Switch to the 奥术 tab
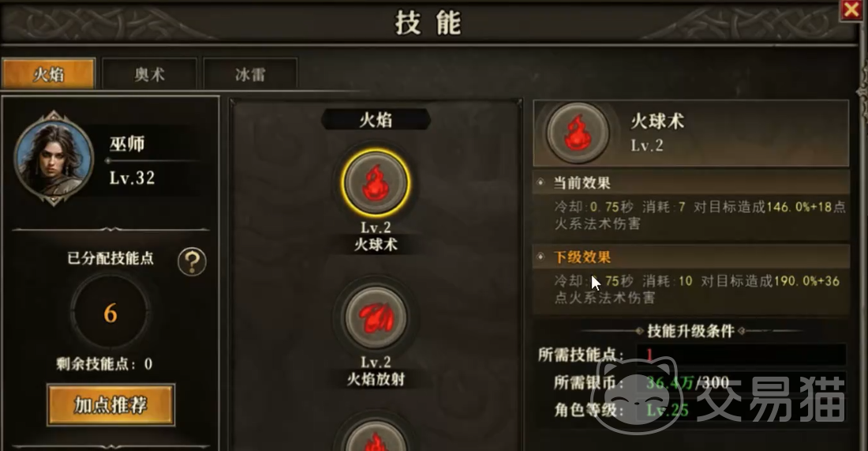 tap(149, 73)
